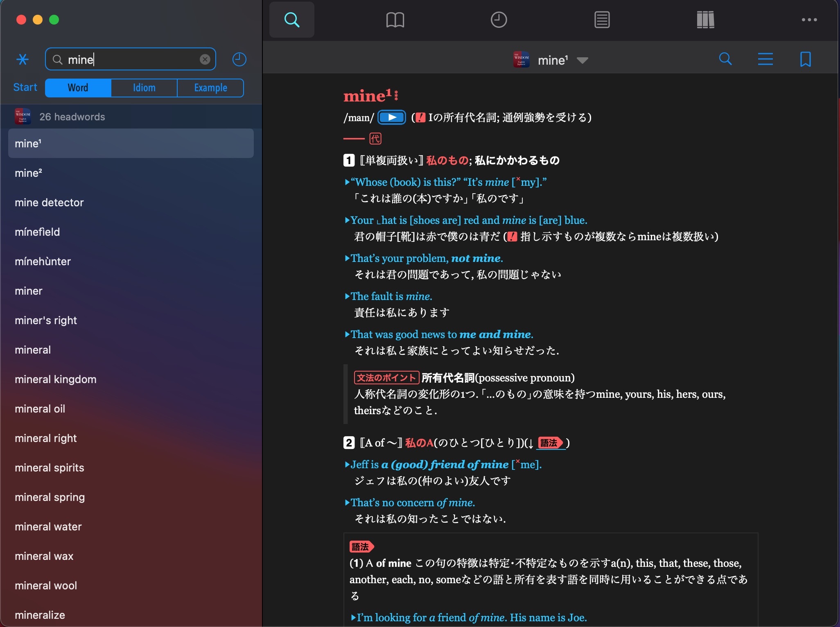Show search history next to search field

point(239,60)
